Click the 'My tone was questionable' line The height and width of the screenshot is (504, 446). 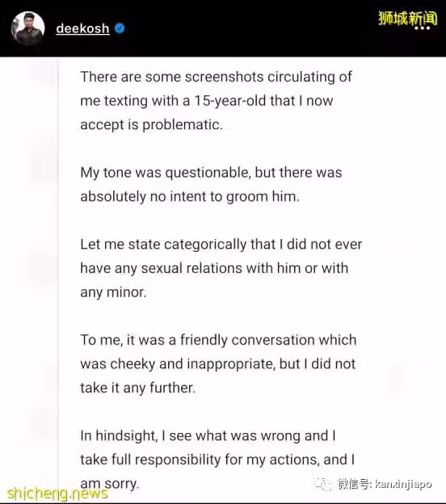[x=211, y=173]
